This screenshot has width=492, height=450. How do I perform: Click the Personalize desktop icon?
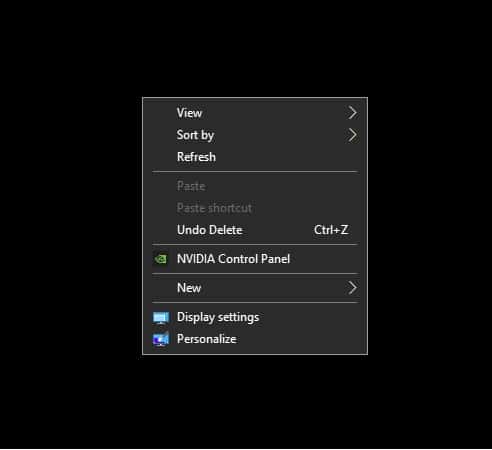coord(161,339)
